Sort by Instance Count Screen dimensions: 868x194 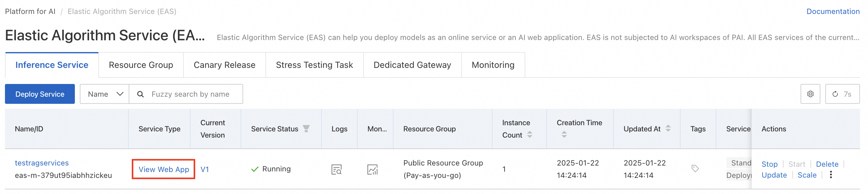[530, 134]
